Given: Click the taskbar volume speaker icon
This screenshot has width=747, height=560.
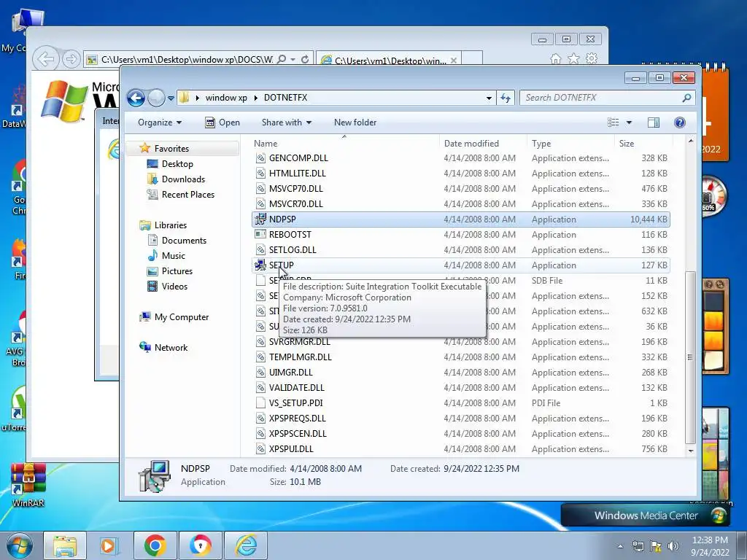Looking at the screenshot, I should click(x=673, y=546).
